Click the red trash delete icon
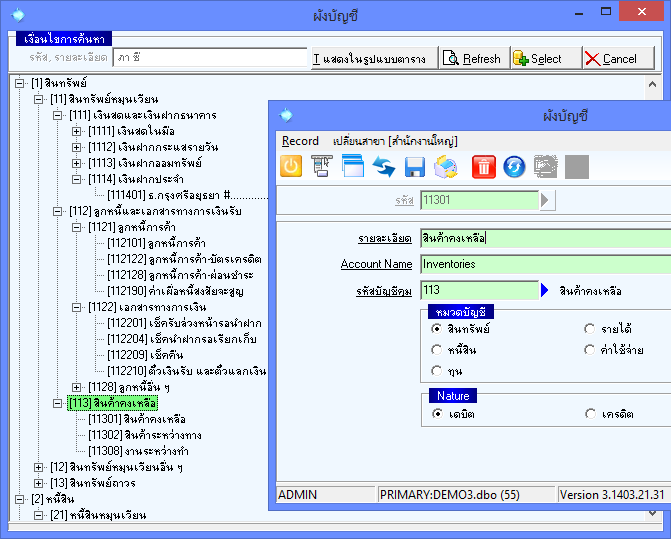Image resolution: width=671 pixels, height=539 pixels. 484,167
